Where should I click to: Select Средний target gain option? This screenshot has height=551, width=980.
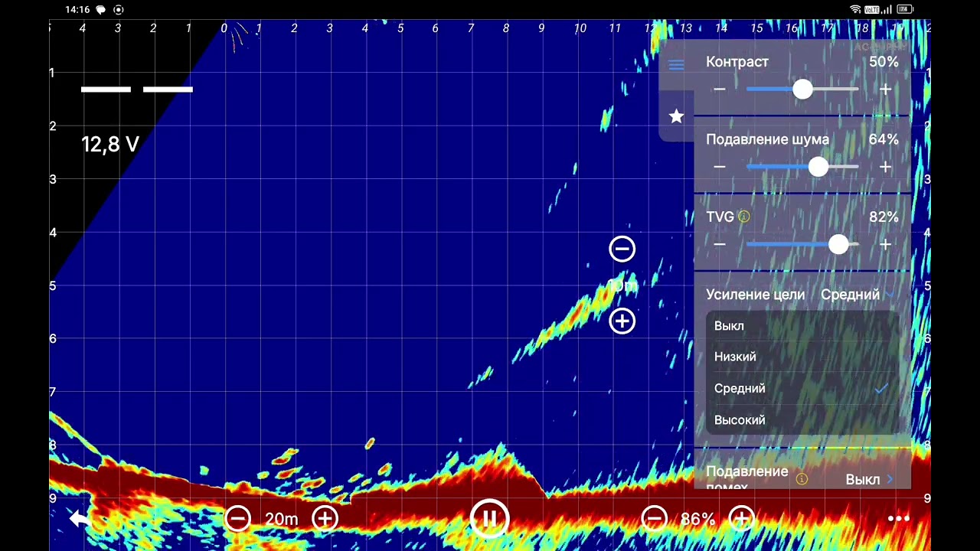pyautogui.click(x=802, y=389)
